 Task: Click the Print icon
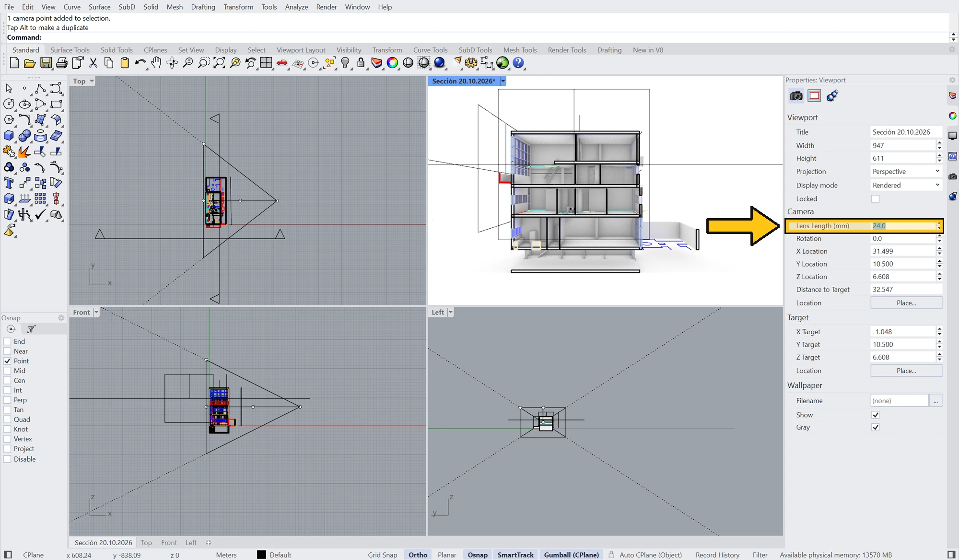pyautogui.click(x=62, y=63)
